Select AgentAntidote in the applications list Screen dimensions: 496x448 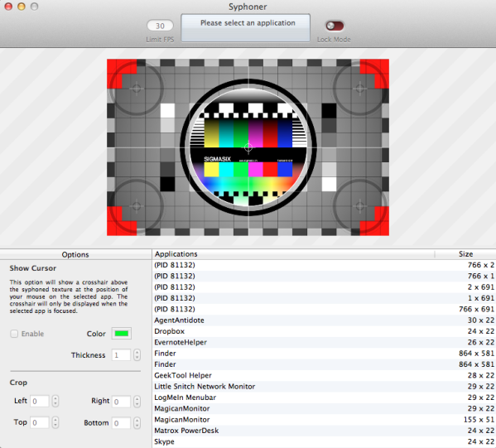324,320
